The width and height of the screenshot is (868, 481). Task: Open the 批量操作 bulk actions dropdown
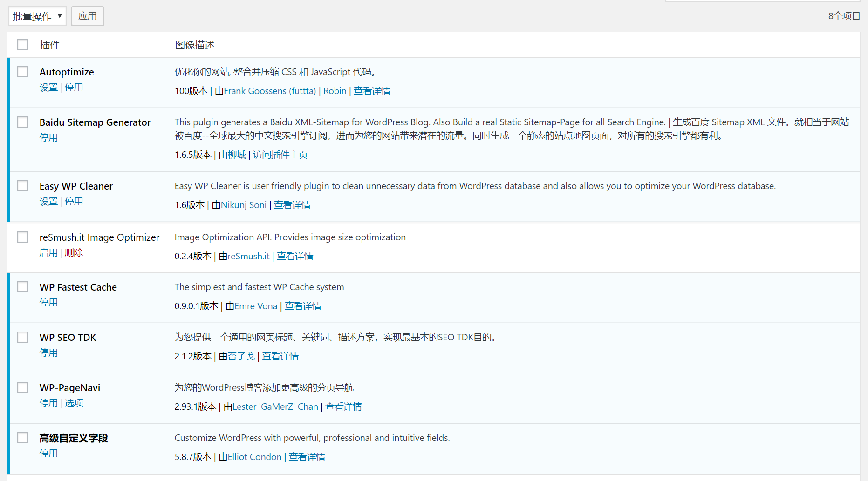[x=37, y=16]
